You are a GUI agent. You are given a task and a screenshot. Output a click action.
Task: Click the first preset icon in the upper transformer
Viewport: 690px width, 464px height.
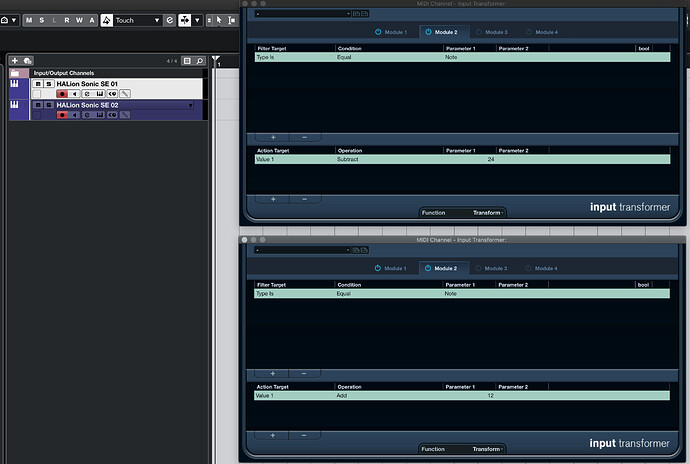tap(356, 14)
